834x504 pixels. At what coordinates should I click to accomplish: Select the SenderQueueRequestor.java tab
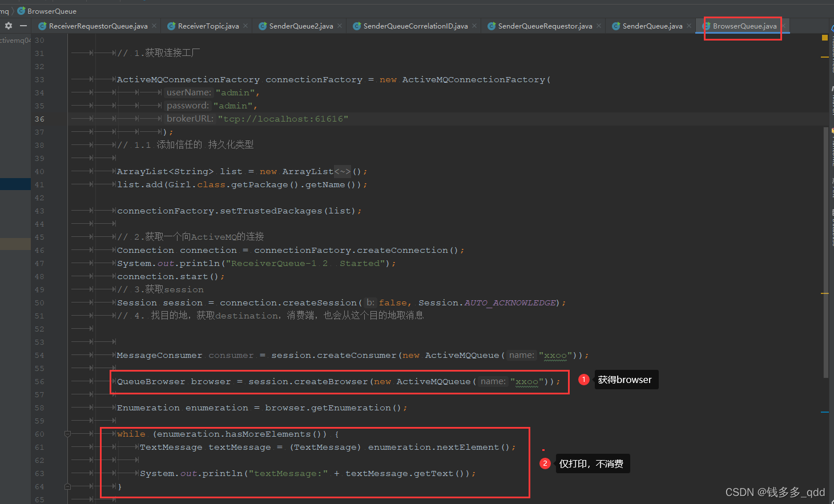point(545,26)
